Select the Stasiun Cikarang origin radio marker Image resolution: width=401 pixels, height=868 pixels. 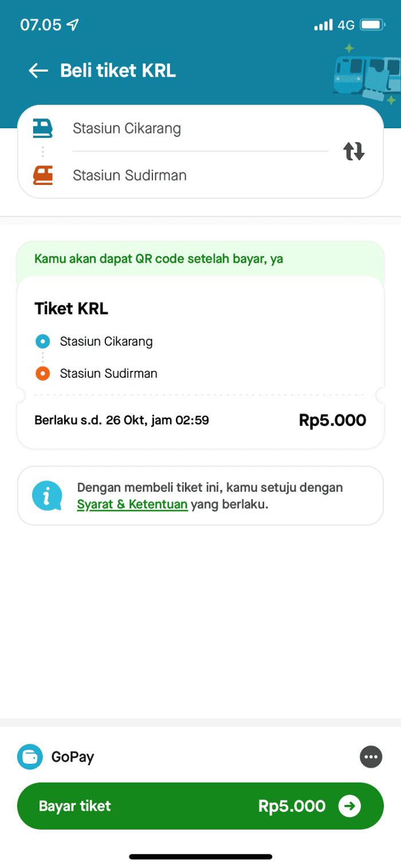click(x=42, y=341)
